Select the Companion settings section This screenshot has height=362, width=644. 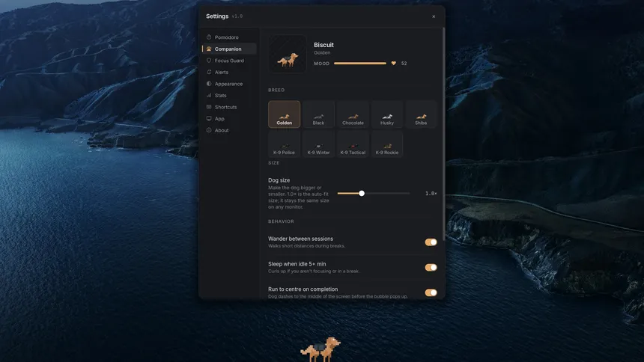pyautogui.click(x=229, y=49)
